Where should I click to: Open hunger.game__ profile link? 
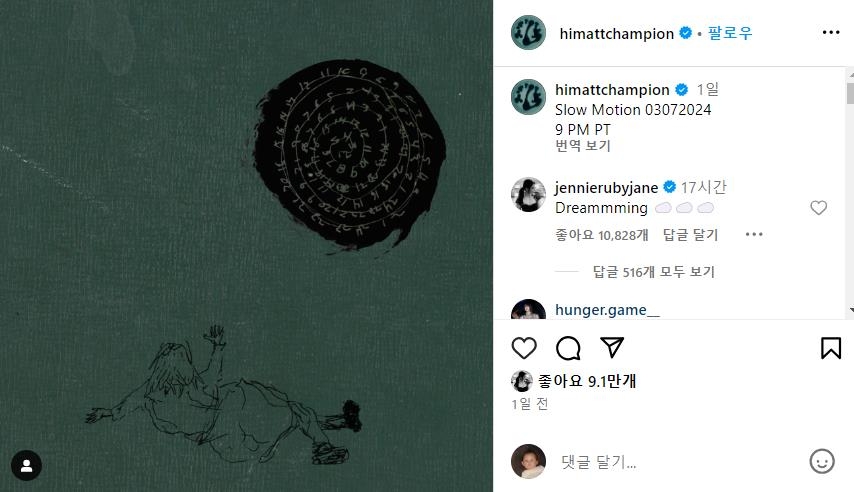[x=607, y=310]
